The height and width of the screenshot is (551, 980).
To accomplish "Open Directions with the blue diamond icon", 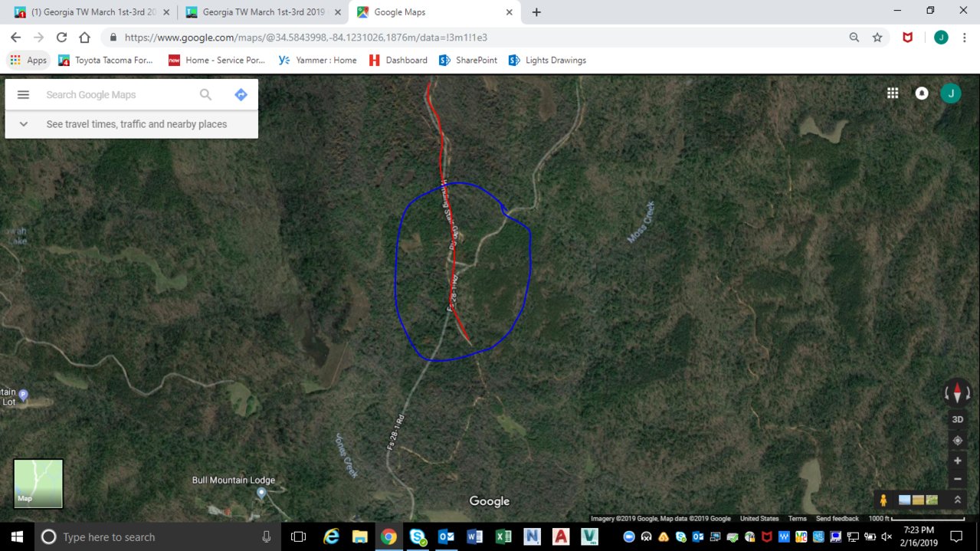I will tap(241, 94).
